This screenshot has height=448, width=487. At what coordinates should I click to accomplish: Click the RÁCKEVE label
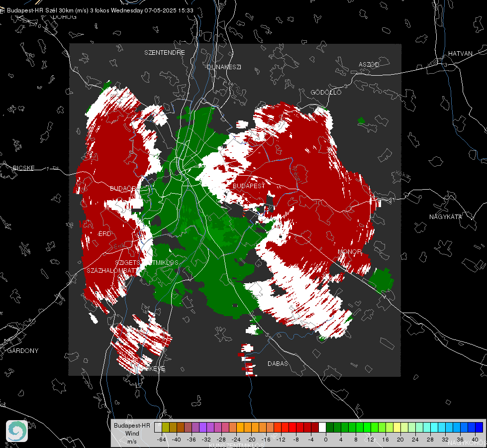click(x=149, y=369)
